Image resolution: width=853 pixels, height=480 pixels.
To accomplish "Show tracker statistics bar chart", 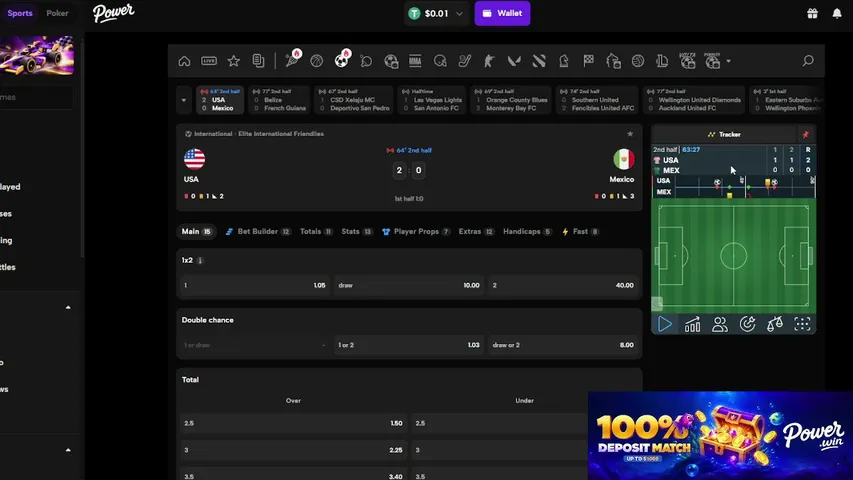I will pos(693,324).
